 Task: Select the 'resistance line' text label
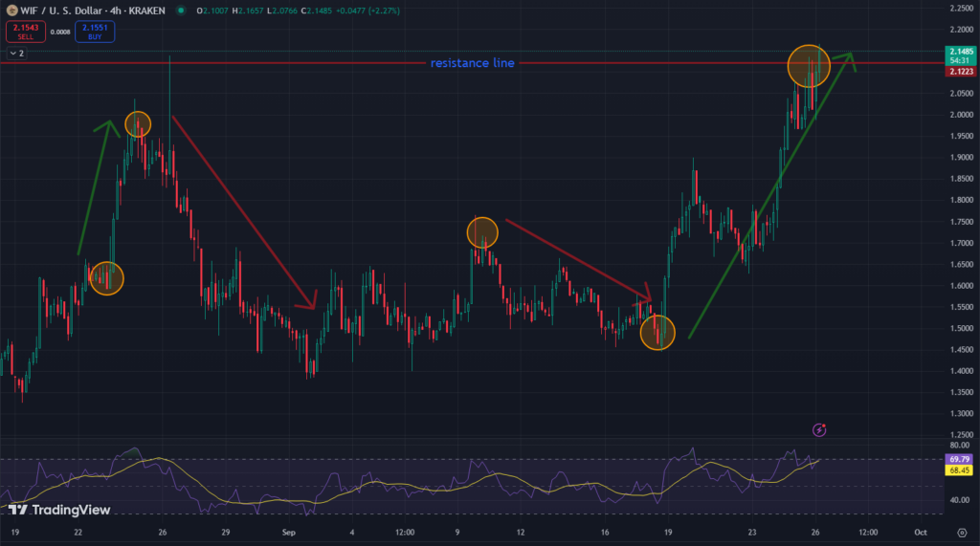tap(473, 63)
